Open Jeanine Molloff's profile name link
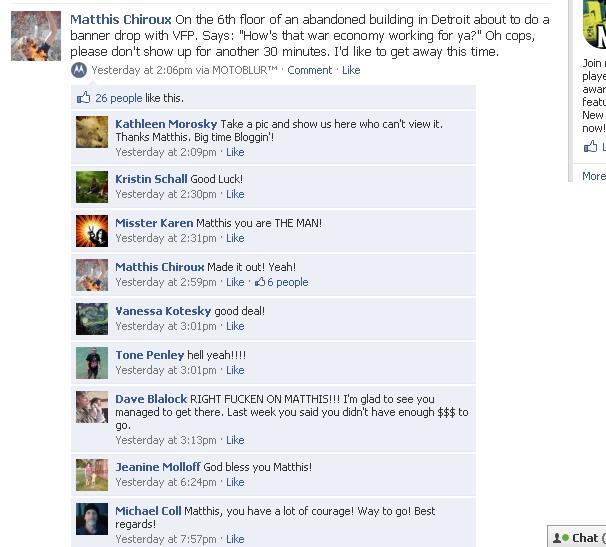606x547 pixels. click(x=158, y=467)
